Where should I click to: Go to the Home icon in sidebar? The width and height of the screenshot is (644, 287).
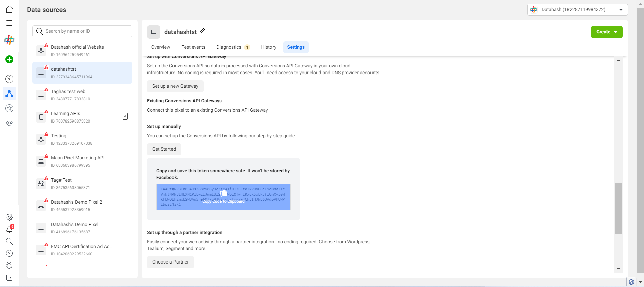pyautogui.click(x=9, y=9)
